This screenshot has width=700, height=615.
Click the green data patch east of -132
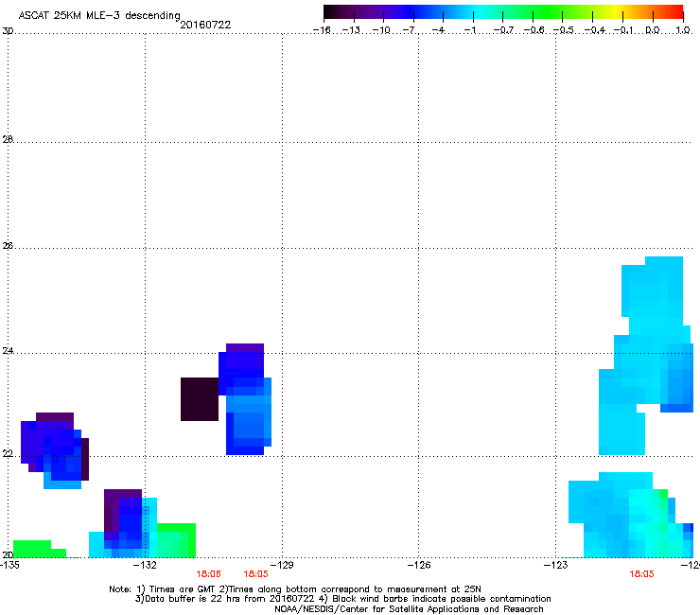(176, 539)
